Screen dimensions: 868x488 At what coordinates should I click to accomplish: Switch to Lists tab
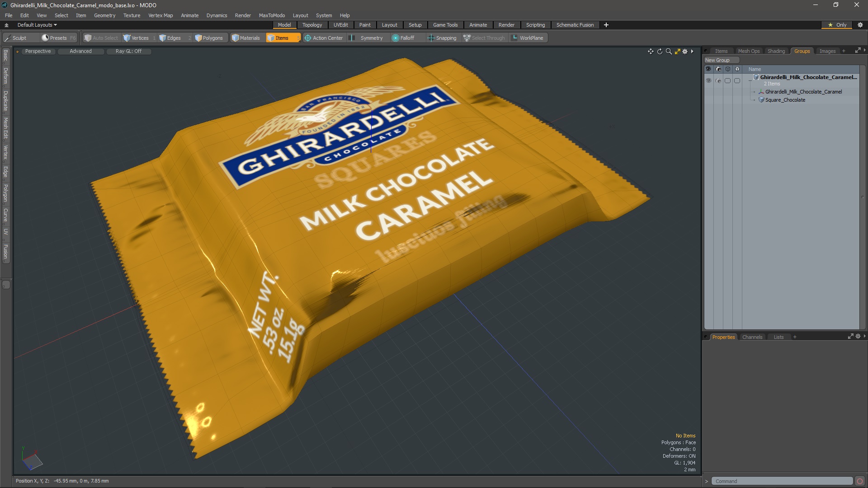click(x=778, y=337)
